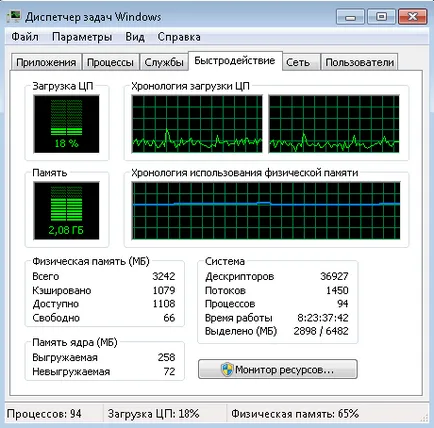Screen dimensions: 434x428
Task: Click the physical memory usage history graph
Action: point(266,210)
